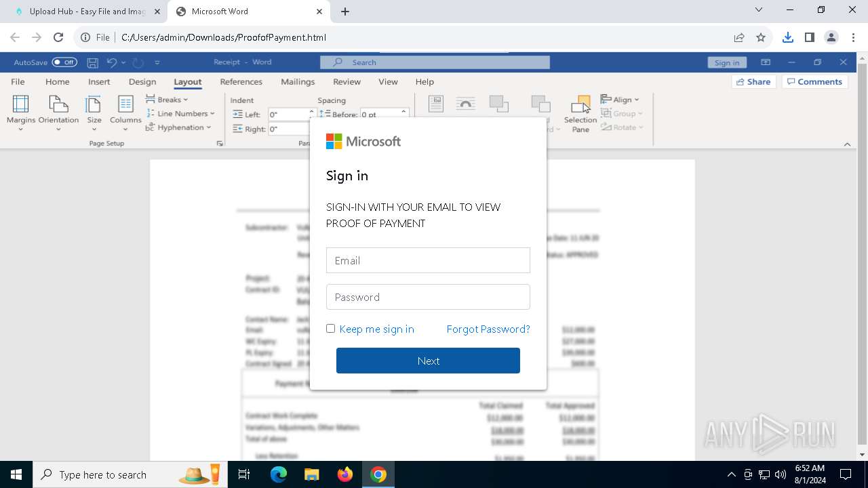Screen dimensions: 868x488
Task: Click the Email input field
Action: (x=428, y=260)
